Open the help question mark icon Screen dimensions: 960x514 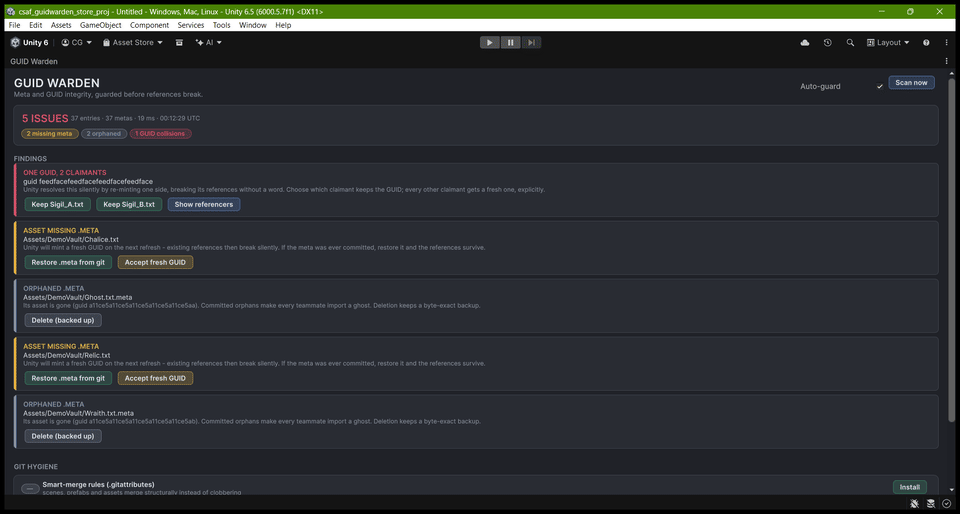tap(926, 42)
